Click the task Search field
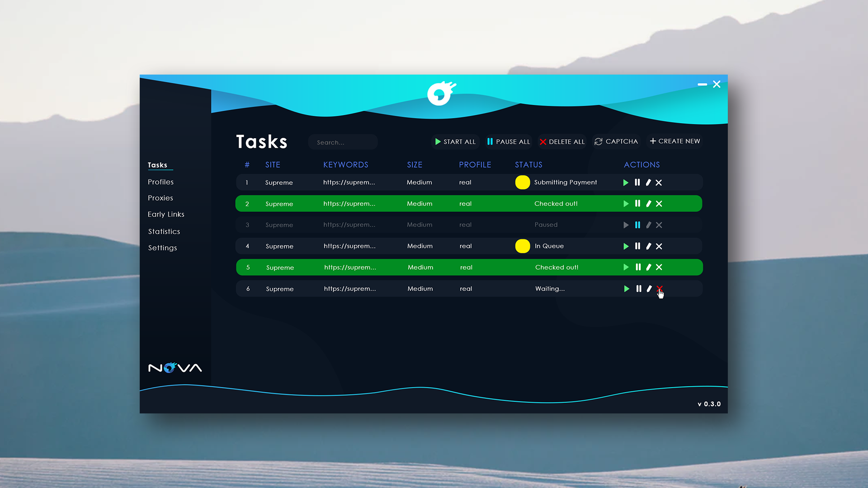This screenshot has height=488, width=868. pyautogui.click(x=343, y=142)
